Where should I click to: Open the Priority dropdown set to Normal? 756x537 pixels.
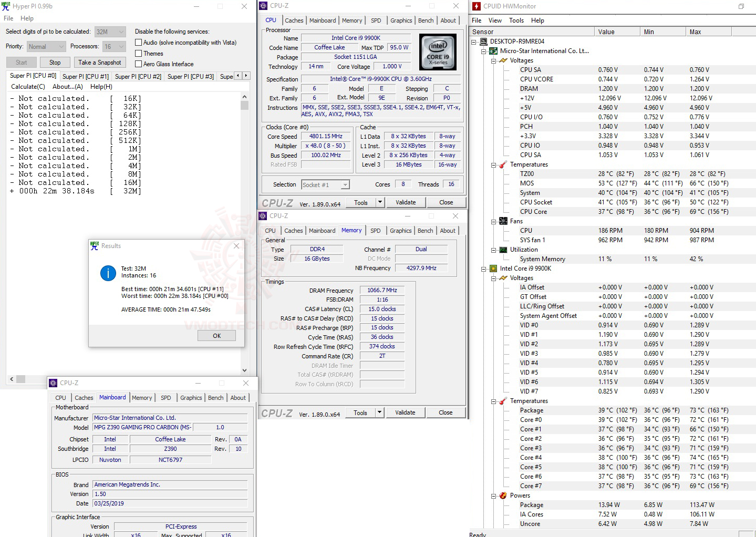(46, 46)
